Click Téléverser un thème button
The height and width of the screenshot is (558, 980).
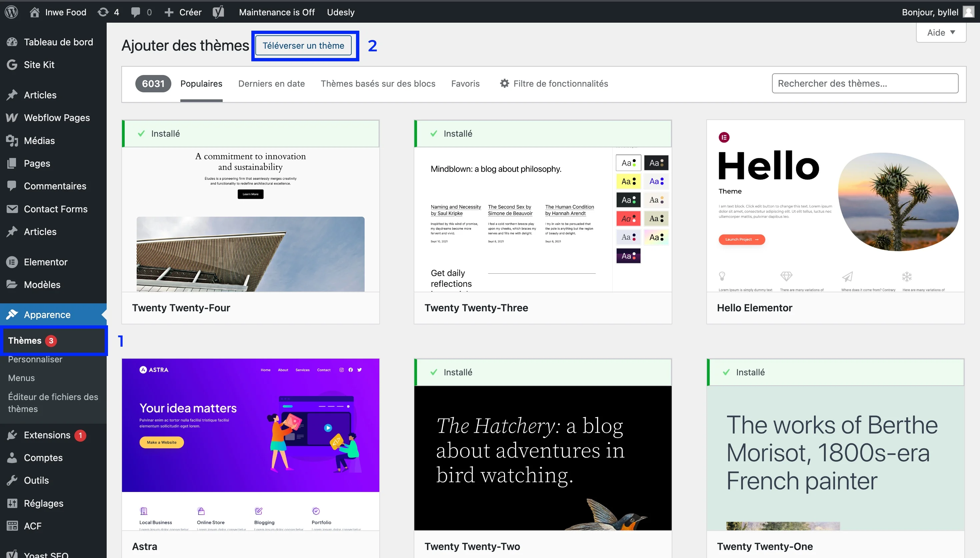click(x=303, y=46)
